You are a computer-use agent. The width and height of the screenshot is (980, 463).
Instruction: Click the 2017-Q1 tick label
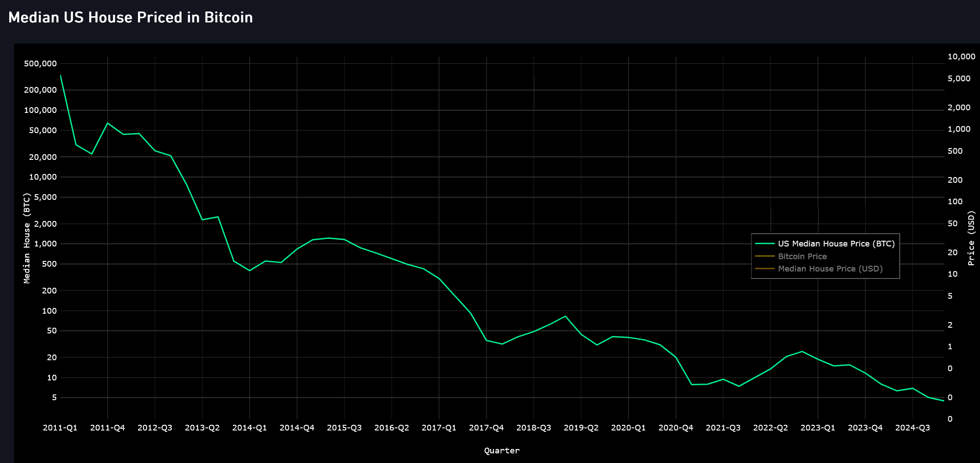pyautogui.click(x=439, y=428)
